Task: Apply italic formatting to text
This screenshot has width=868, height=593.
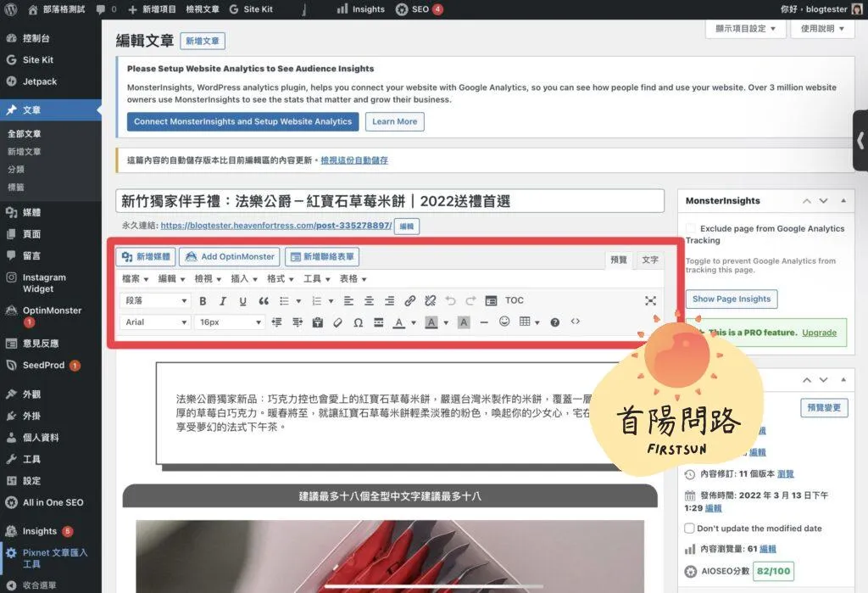Action: 223,301
